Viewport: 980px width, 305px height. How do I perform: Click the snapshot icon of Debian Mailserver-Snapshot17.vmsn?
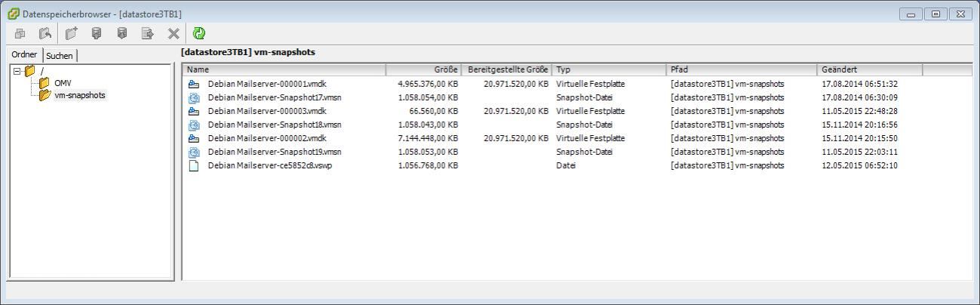coord(194,97)
